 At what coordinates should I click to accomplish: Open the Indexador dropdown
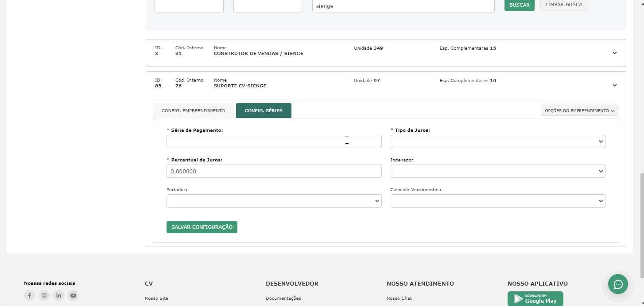498,171
